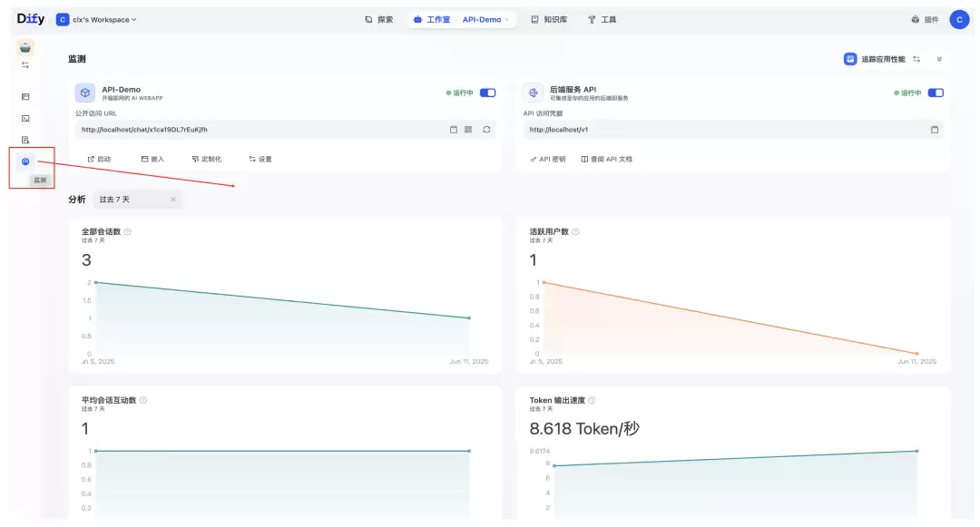Open tracing config sliders icon
This screenshot has height=527, width=980.
pyautogui.click(x=916, y=59)
